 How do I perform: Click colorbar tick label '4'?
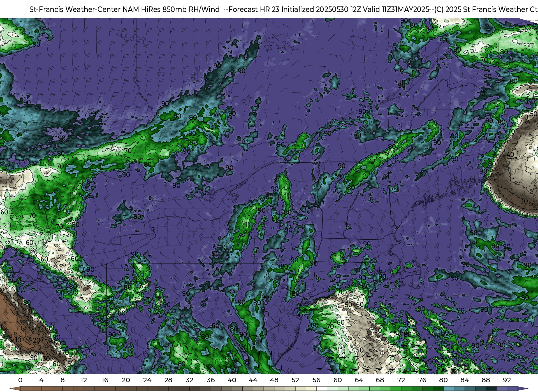[x=41, y=380]
